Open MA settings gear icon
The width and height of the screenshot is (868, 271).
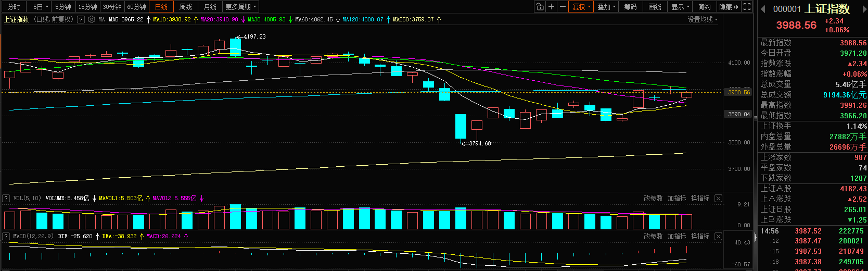pos(92,19)
